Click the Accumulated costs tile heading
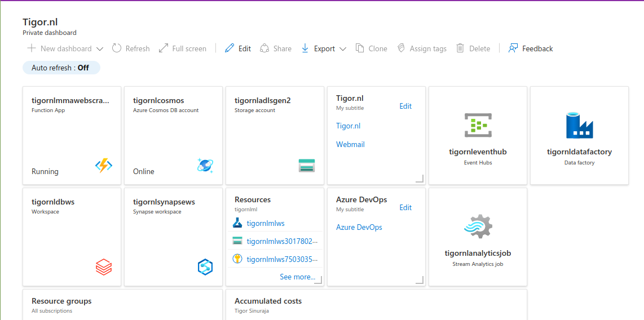This screenshot has width=644, height=320. point(268,301)
